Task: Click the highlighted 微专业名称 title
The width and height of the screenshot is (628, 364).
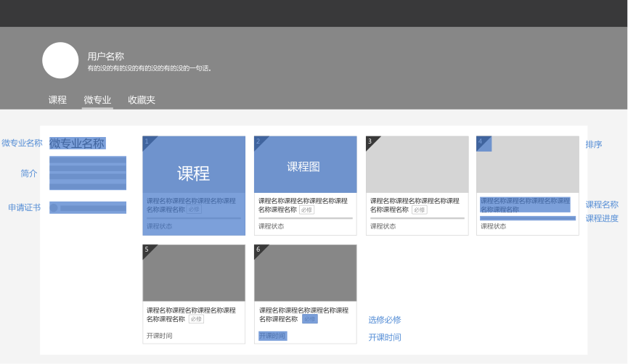Action: click(x=77, y=143)
